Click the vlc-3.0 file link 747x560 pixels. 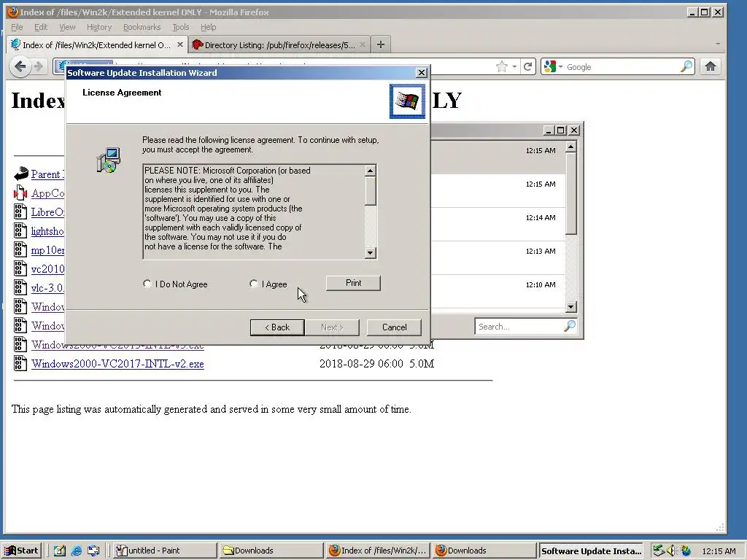coord(47,288)
